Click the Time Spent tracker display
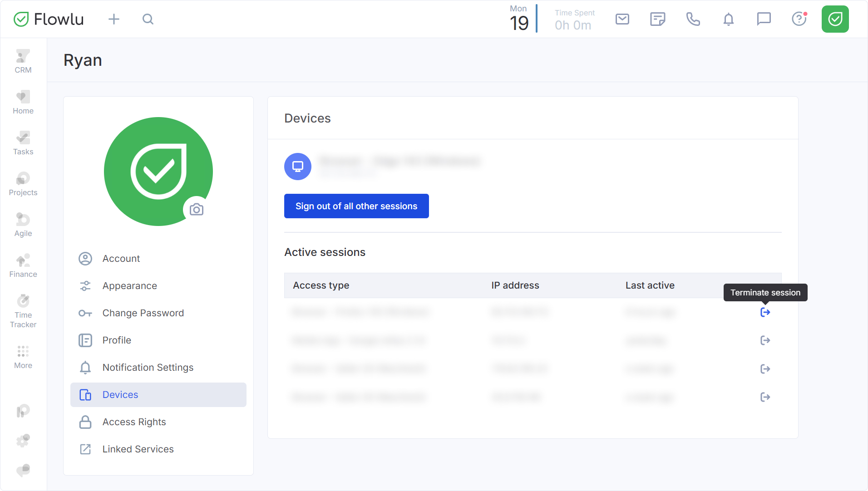The image size is (868, 491). pyautogui.click(x=574, y=20)
